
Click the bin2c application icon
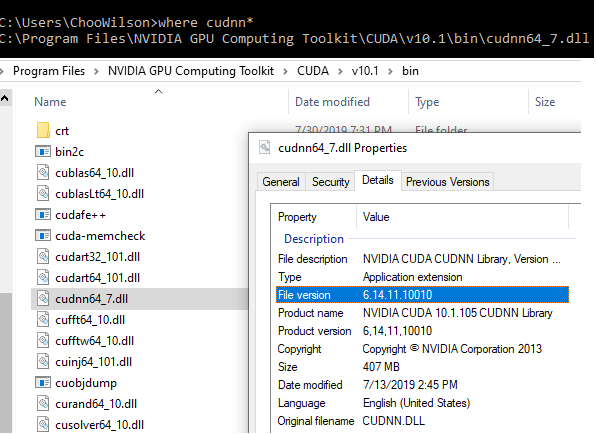point(43,152)
